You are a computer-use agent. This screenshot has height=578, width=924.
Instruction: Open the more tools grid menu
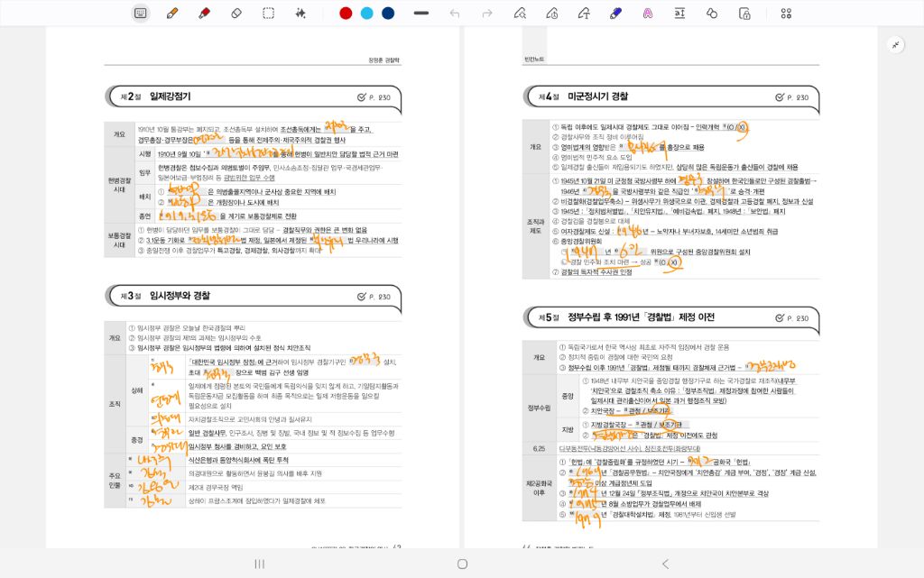786,13
